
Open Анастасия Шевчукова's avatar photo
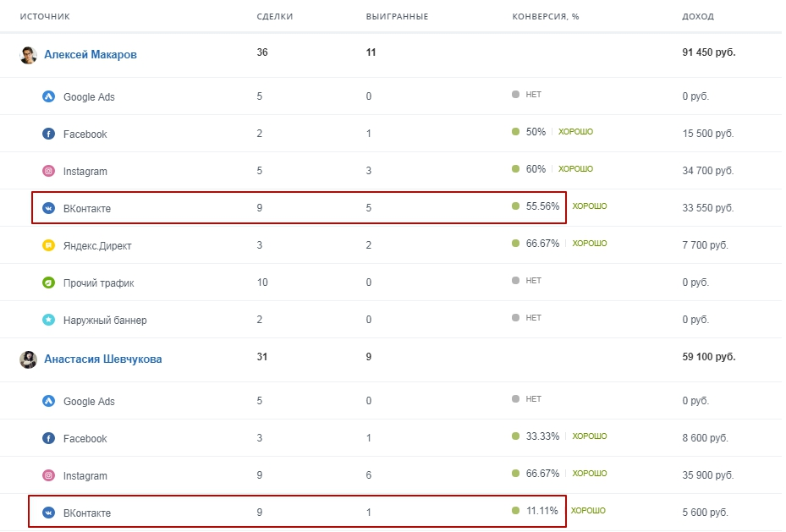pyautogui.click(x=28, y=359)
